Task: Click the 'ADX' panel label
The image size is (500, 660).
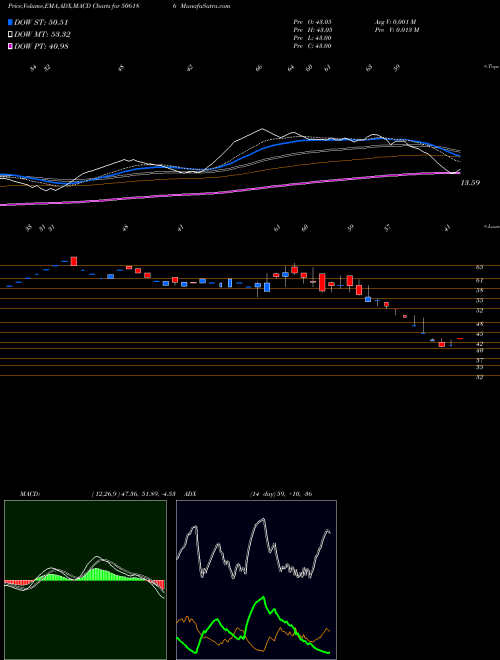Action: pos(190,494)
